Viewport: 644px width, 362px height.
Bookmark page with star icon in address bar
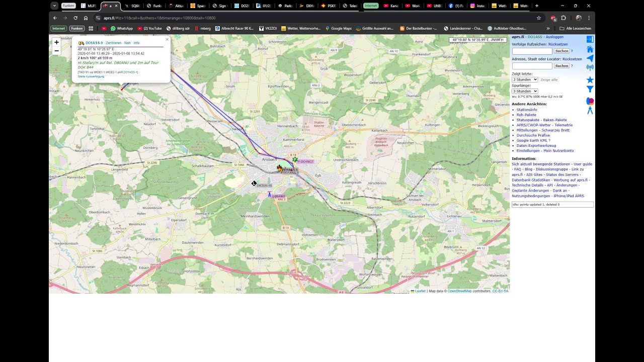coord(539,18)
